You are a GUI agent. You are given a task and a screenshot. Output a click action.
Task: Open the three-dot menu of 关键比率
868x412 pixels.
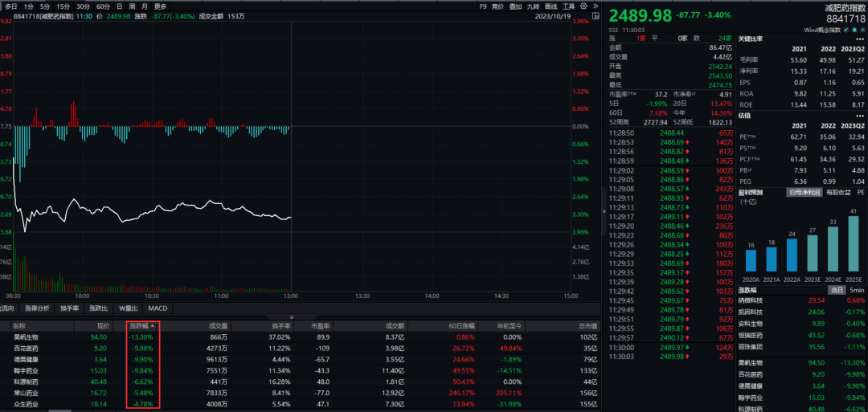click(x=861, y=39)
